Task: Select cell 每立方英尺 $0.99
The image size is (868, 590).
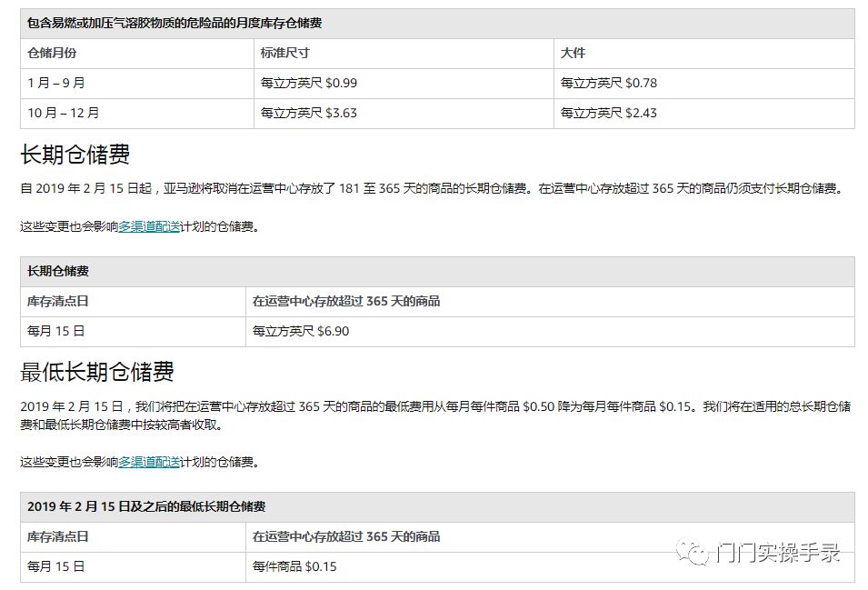Action: [309, 83]
